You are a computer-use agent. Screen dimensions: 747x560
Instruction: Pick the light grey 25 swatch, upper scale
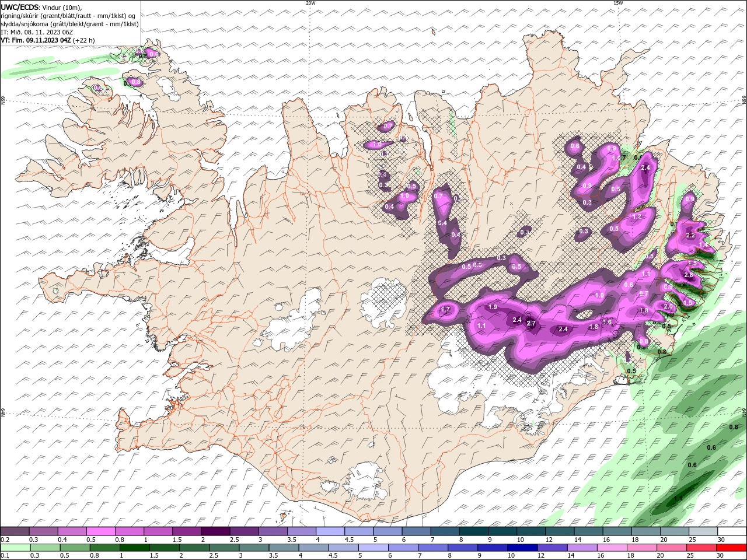coord(702,531)
